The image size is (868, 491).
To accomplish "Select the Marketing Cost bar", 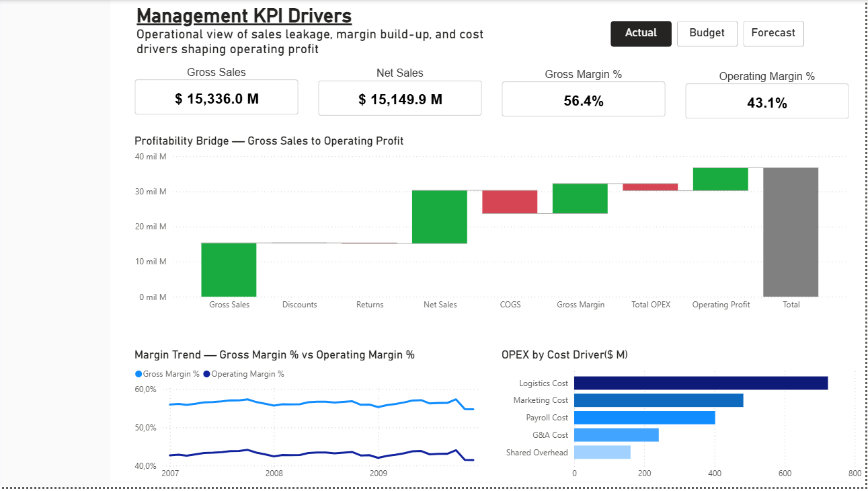I will point(659,400).
